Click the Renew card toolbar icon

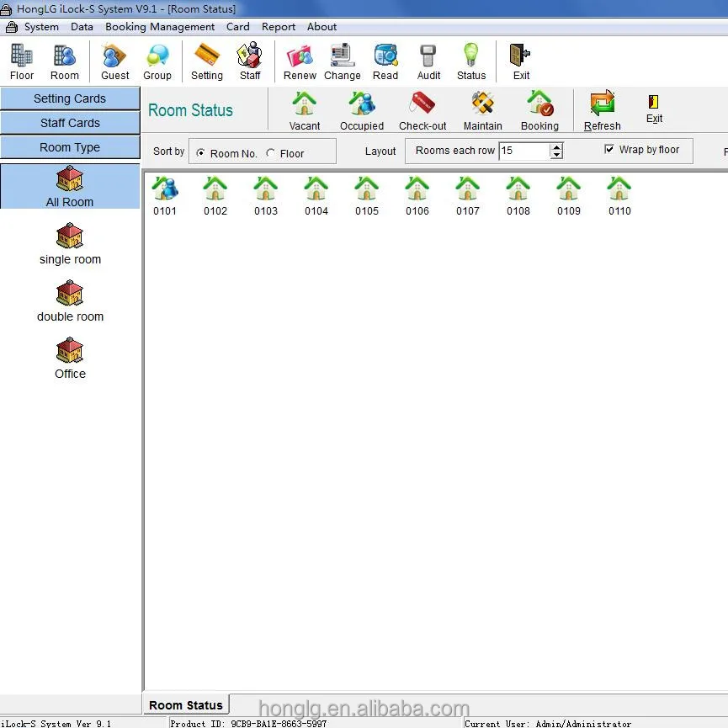click(300, 61)
